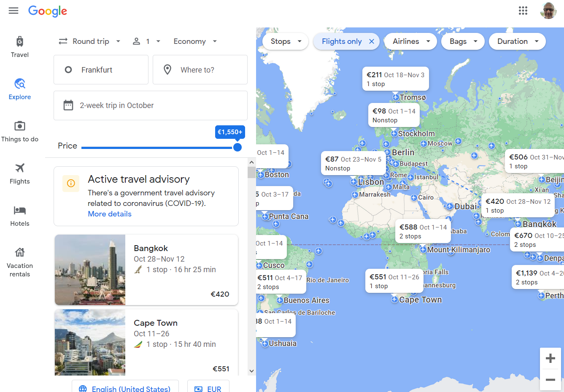Open the Hotels section

[20, 216]
